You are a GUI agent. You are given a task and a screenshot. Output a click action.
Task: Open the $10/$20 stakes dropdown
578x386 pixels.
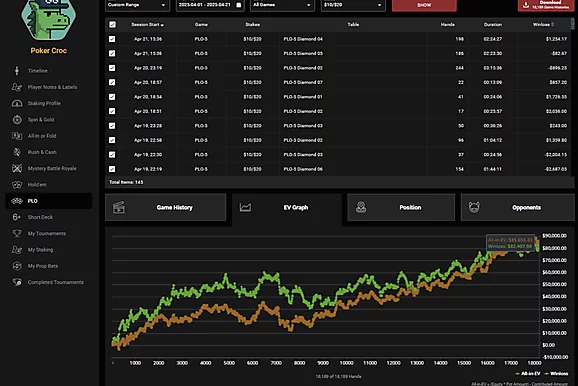point(353,5)
